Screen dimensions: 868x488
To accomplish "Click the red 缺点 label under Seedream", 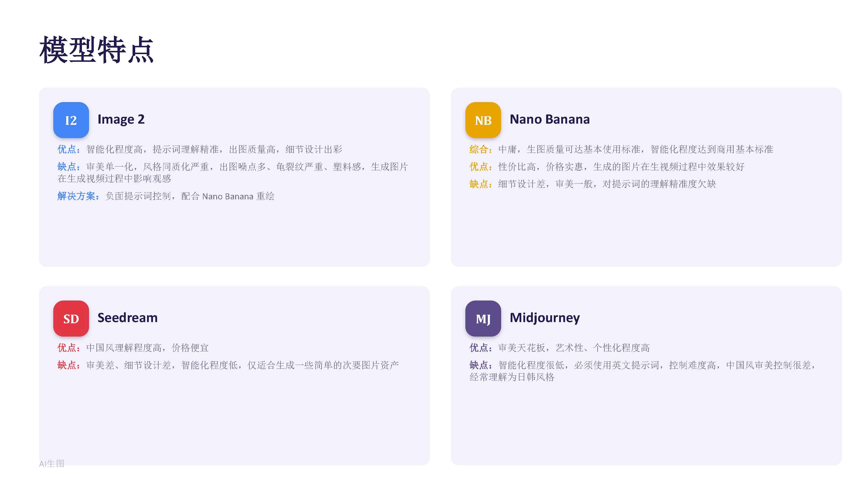I will tap(69, 365).
